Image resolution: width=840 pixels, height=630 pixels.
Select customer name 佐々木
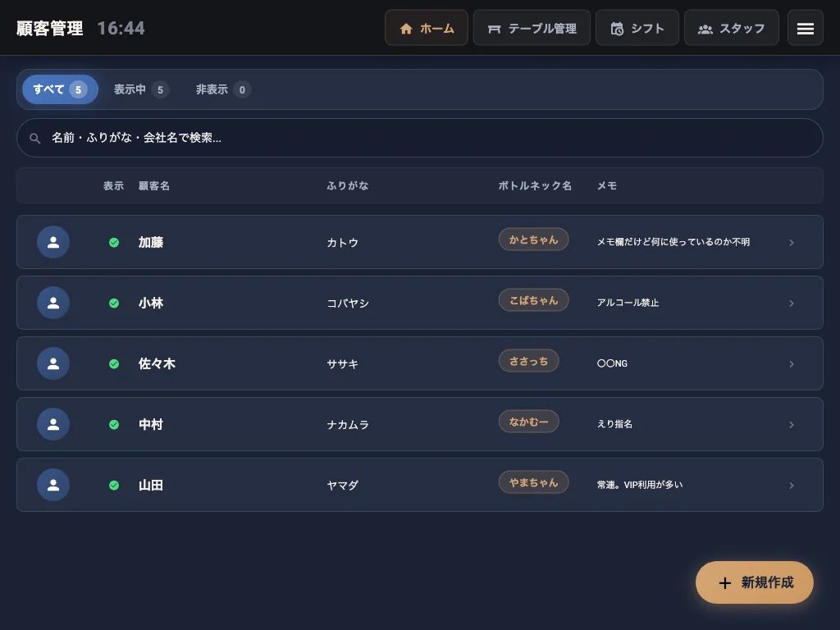157,363
